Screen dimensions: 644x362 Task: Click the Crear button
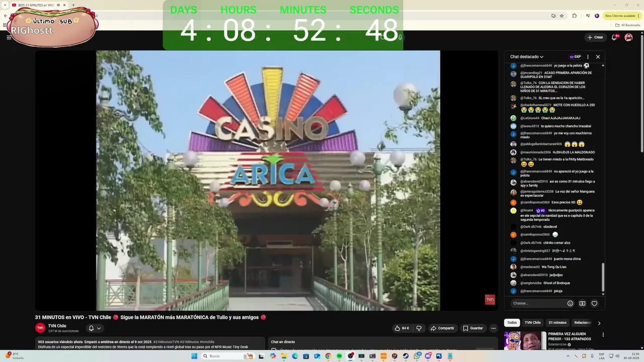click(595, 37)
